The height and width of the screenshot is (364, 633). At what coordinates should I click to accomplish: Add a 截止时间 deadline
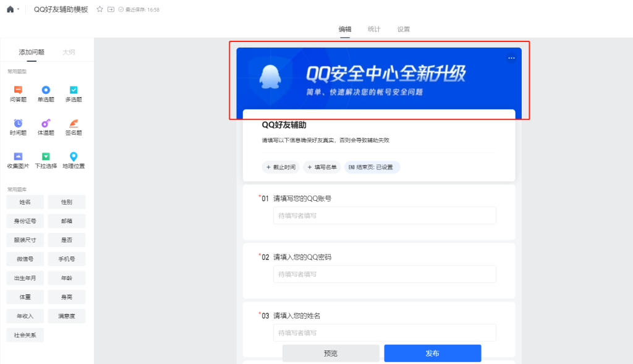[281, 167]
